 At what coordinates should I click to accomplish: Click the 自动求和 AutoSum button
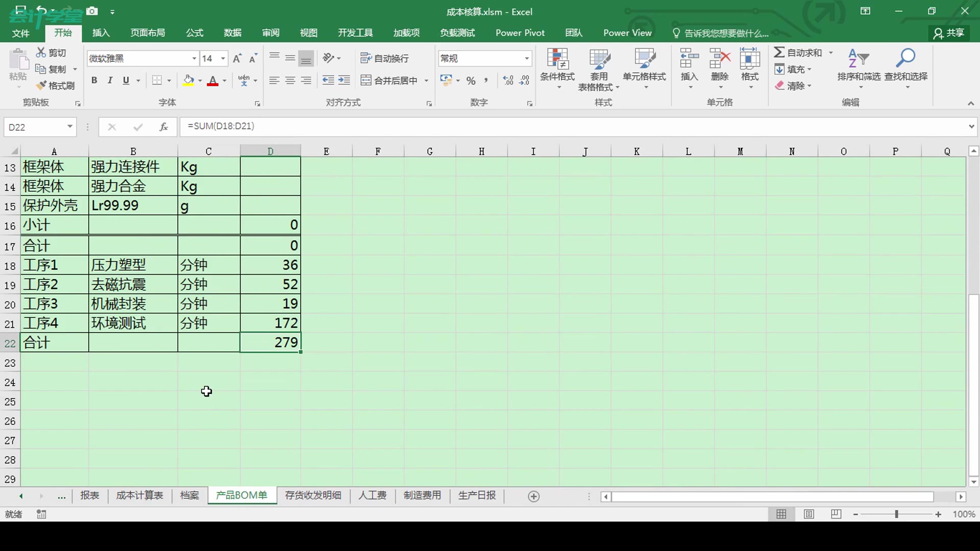pyautogui.click(x=798, y=53)
